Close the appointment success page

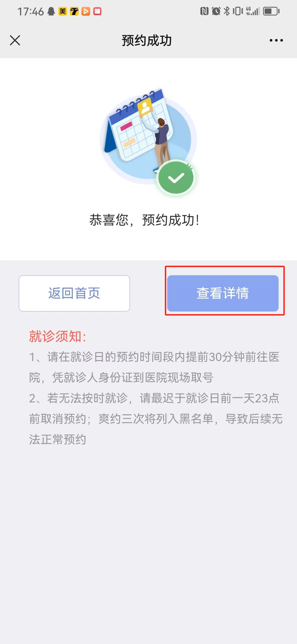tap(15, 40)
